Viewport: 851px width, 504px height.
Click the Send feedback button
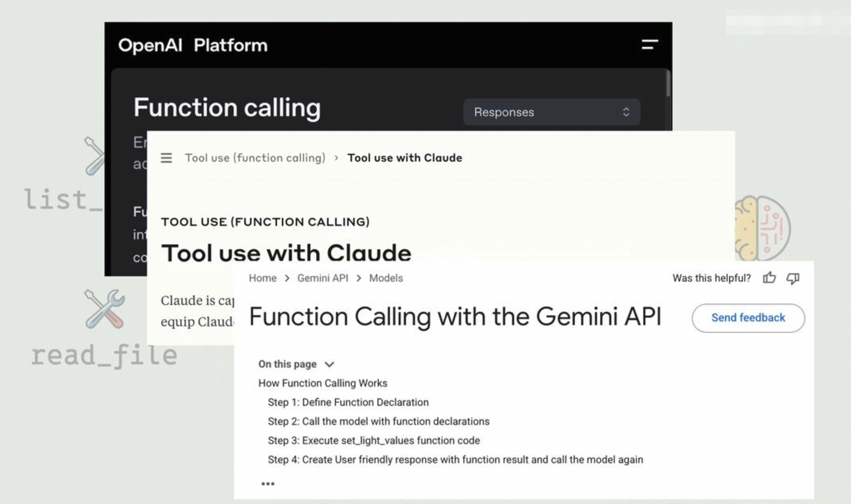click(x=748, y=318)
